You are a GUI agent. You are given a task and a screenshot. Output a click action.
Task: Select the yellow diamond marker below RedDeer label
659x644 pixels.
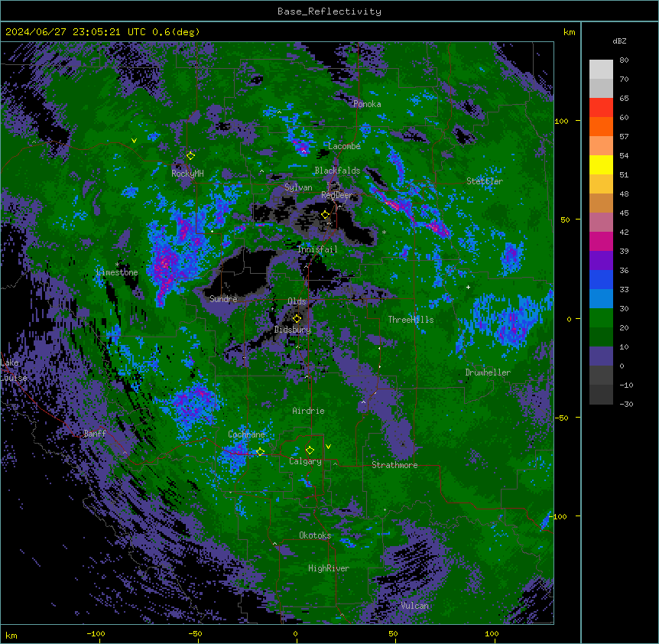[326, 215]
